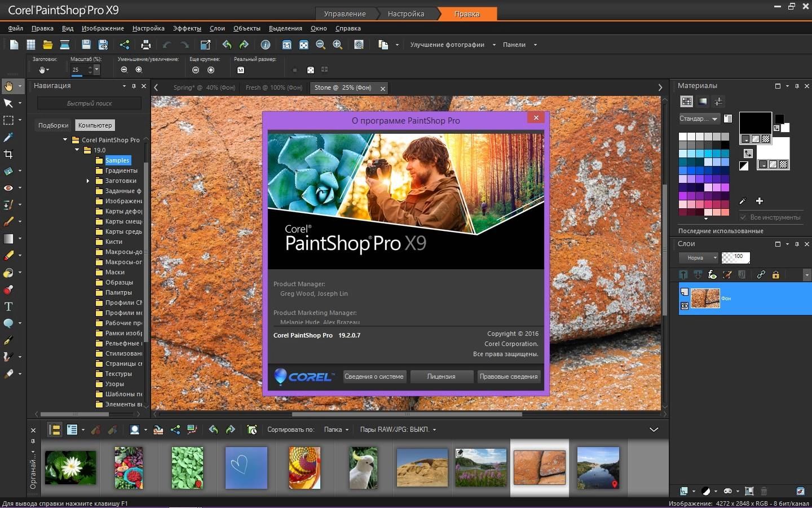Collapse the 19.0 folder tree node
The image size is (812, 508).
click(x=77, y=150)
